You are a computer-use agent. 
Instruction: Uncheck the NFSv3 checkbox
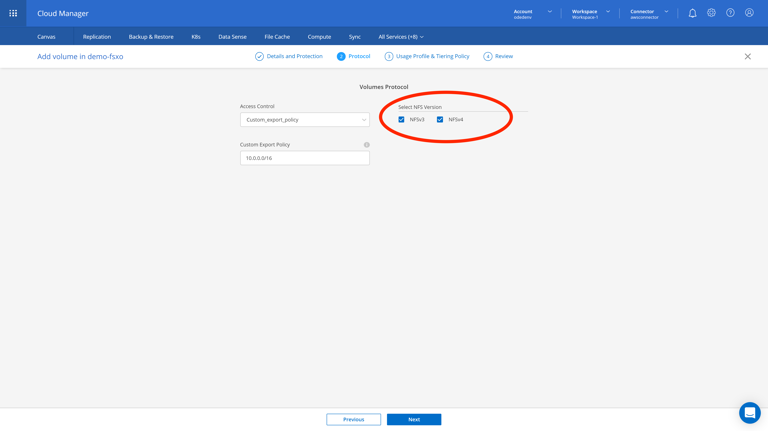402,120
